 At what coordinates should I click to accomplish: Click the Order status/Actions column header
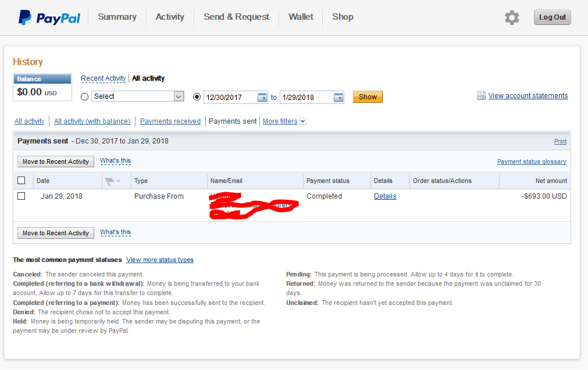pos(442,181)
